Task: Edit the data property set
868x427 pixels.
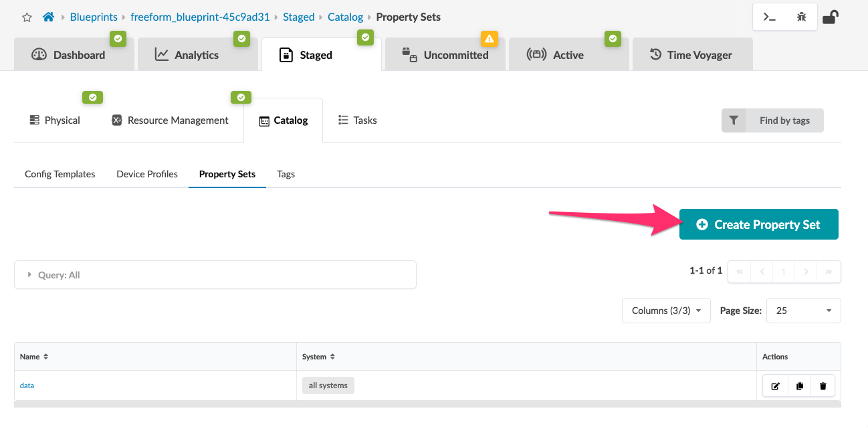Action: pos(776,386)
